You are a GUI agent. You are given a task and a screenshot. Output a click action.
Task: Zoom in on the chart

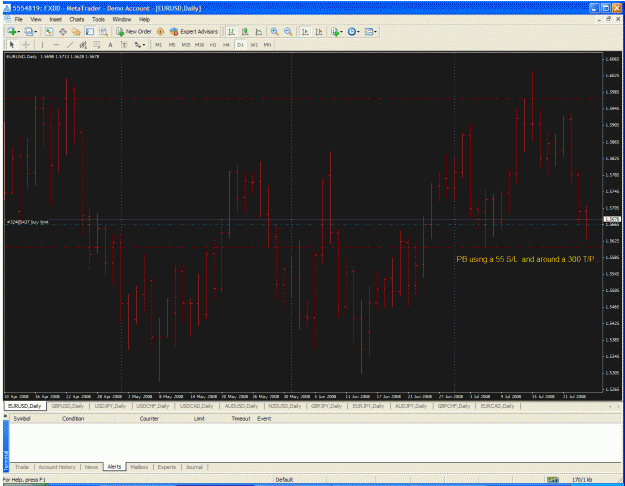tap(274, 31)
